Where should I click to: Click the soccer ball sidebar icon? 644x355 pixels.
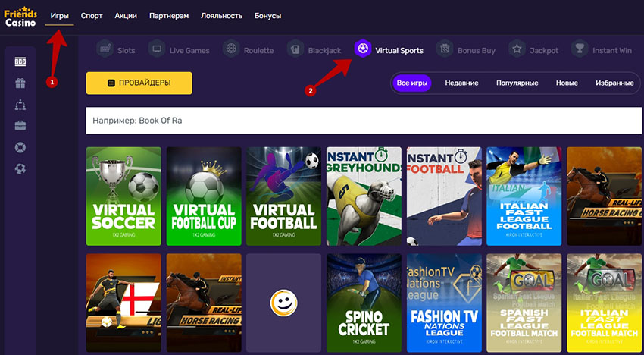(x=20, y=168)
